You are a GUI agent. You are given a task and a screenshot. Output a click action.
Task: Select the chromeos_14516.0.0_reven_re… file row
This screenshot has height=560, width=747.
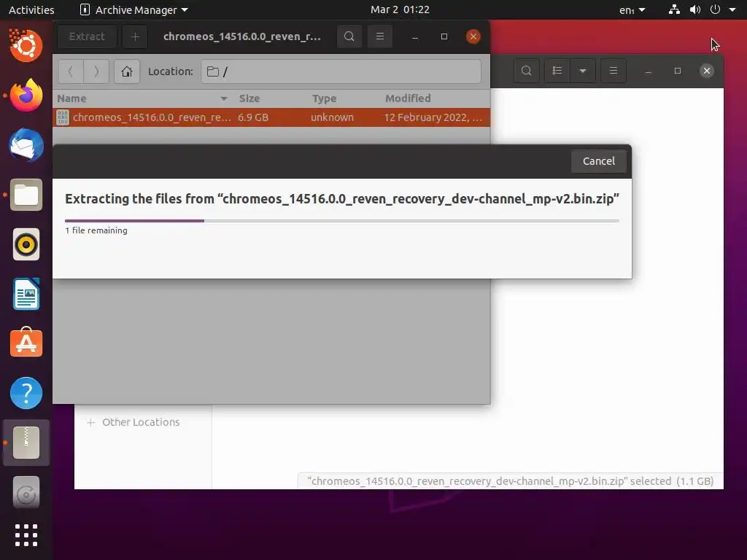(271, 117)
